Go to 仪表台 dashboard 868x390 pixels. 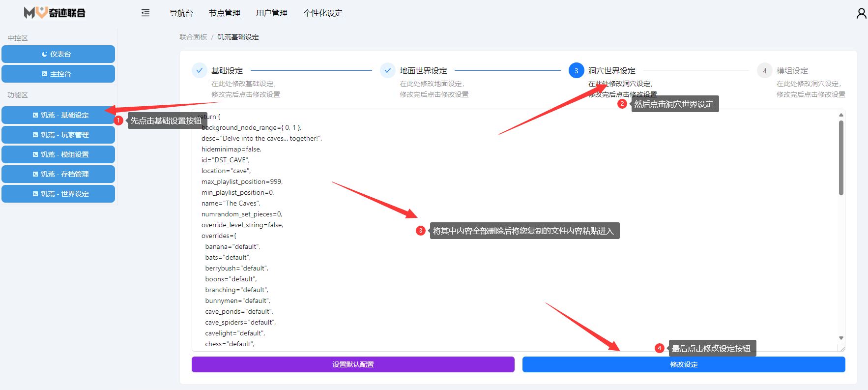pyautogui.click(x=58, y=54)
